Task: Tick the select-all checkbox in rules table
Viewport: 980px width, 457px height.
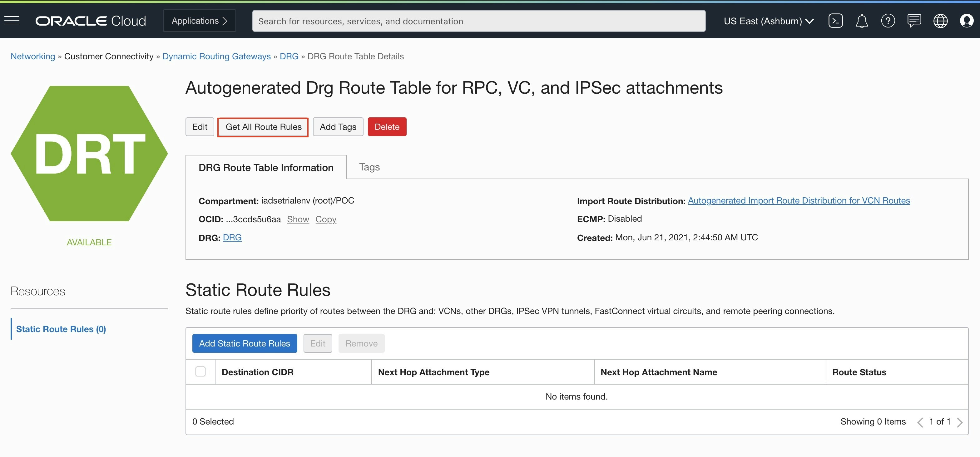Action: click(x=200, y=371)
